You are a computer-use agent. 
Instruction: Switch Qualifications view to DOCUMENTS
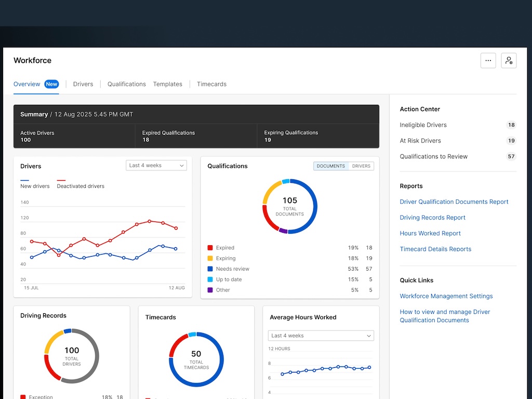coord(331,166)
